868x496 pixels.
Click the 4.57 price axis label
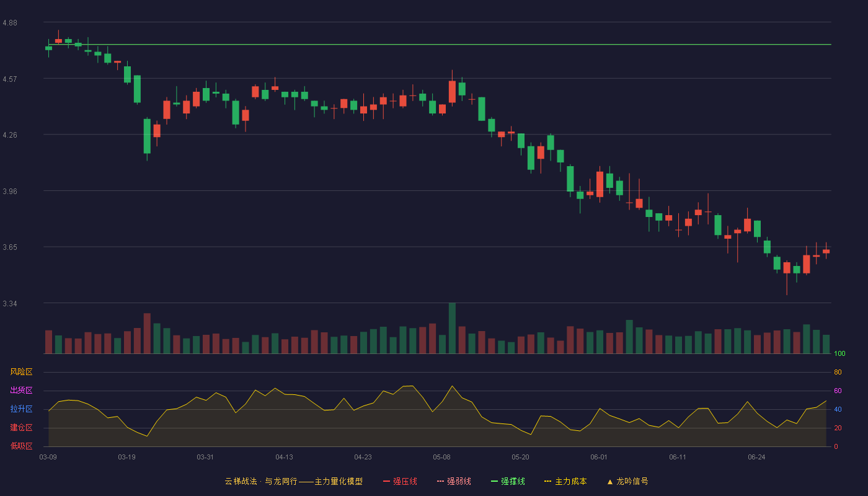(10, 79)
